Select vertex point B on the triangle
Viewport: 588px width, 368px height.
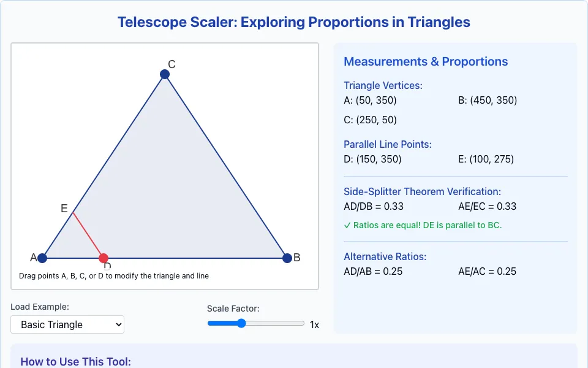tap(287, 258)
